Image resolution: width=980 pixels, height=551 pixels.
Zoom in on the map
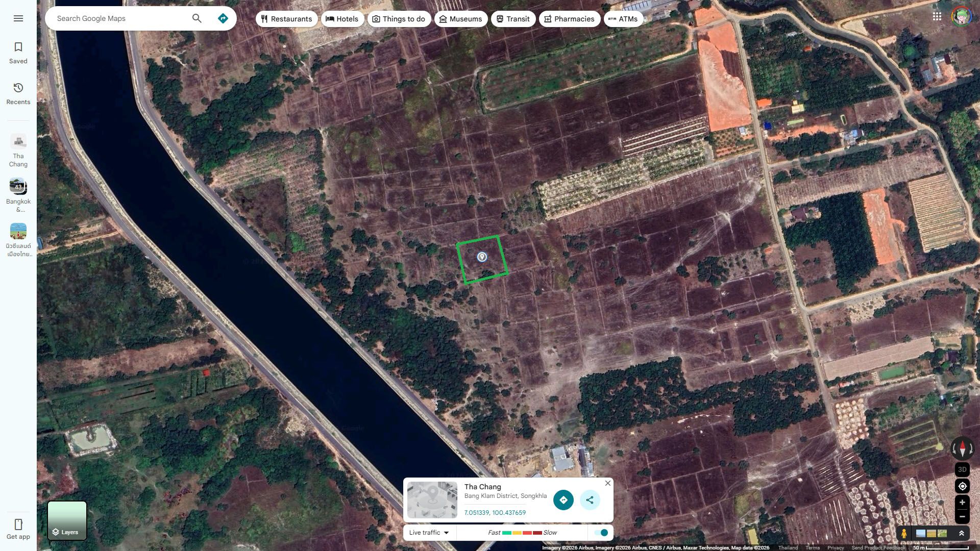962,503
